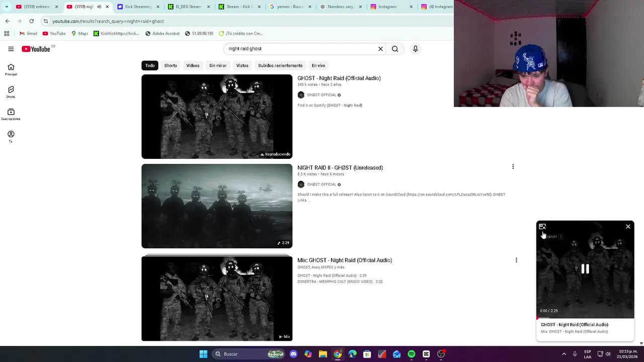
Task: Pause the miniplayer video
Action: [x=585, y=269]
